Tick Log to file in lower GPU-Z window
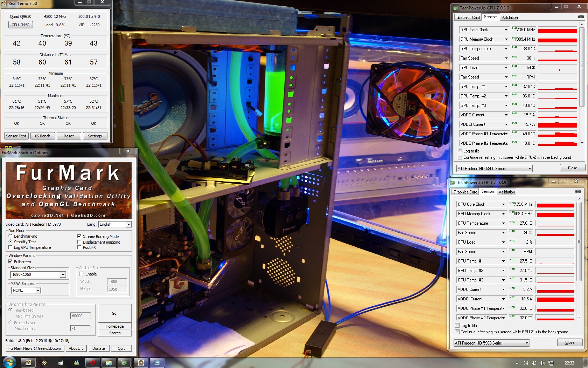588x368 pixels. pos(457,325)
